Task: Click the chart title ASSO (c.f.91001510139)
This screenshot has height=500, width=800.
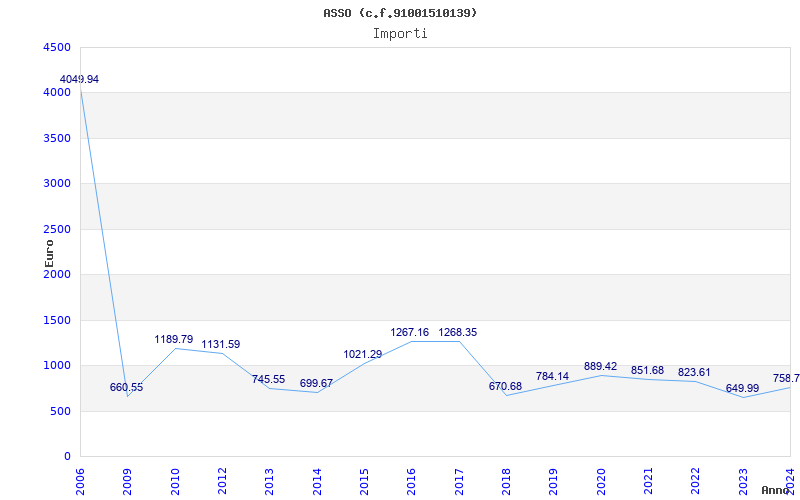Action: pyautogui.click(x=401, y=13)
